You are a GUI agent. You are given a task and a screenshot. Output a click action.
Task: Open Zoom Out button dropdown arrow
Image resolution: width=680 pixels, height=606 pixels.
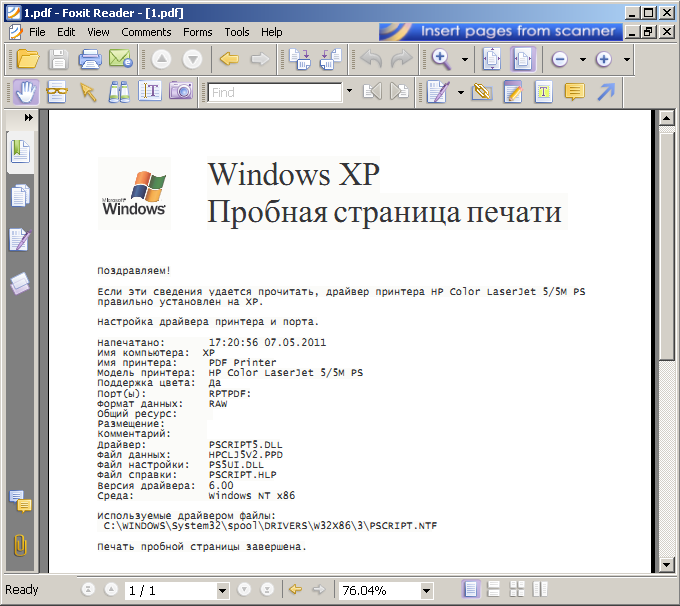point(583,59)
